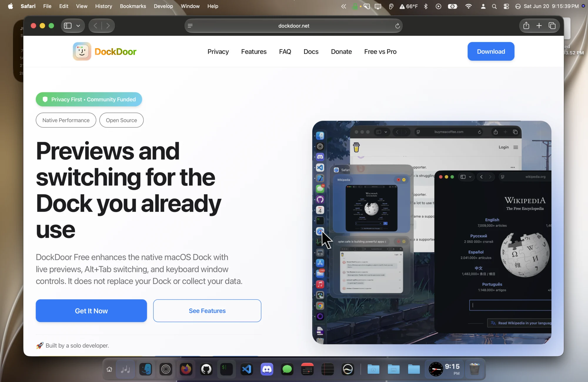Click the DockDoor smiley logo
588x382 pixels.
pyautogui.click(x=82, y=51)
